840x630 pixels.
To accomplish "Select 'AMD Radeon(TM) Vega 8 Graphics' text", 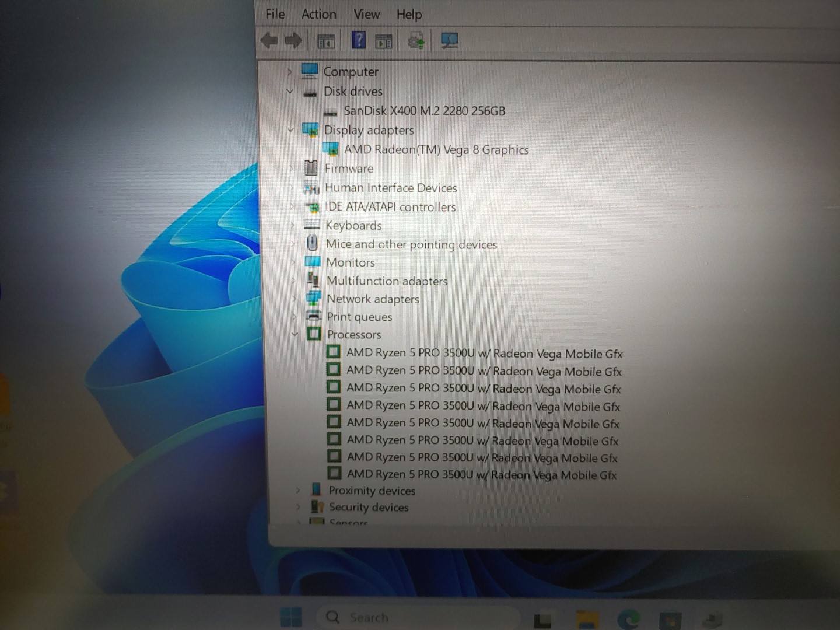I will 436,149.
